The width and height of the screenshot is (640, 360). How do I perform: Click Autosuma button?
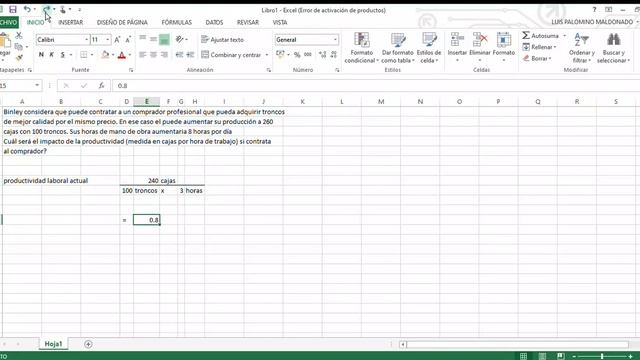click(540, 36)
